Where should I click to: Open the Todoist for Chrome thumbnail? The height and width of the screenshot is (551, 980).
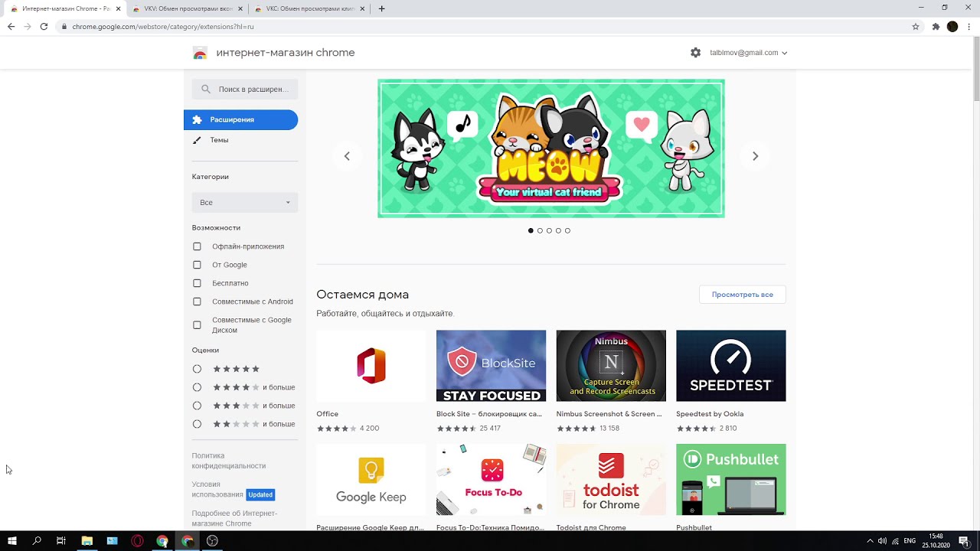[x=611, y=480]
